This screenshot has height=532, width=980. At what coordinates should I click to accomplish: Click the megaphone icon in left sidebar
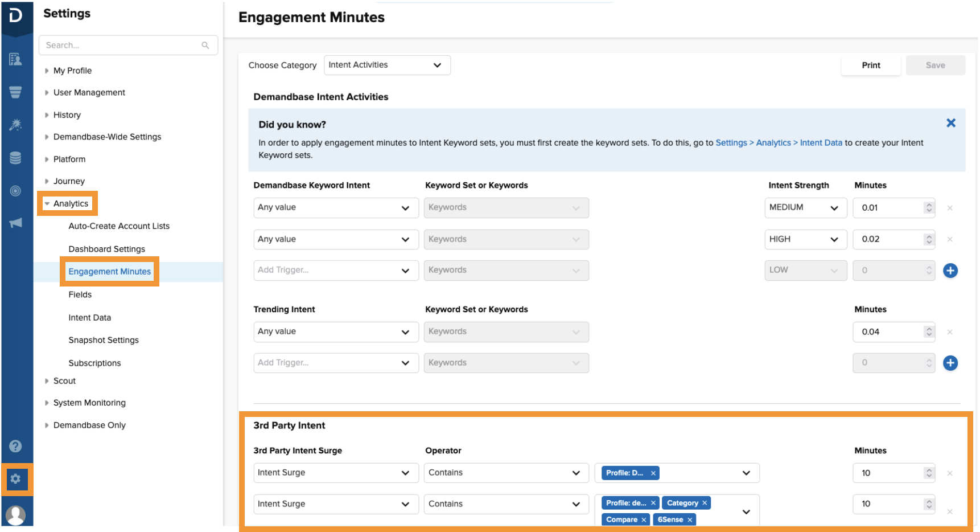click(16, 223)
